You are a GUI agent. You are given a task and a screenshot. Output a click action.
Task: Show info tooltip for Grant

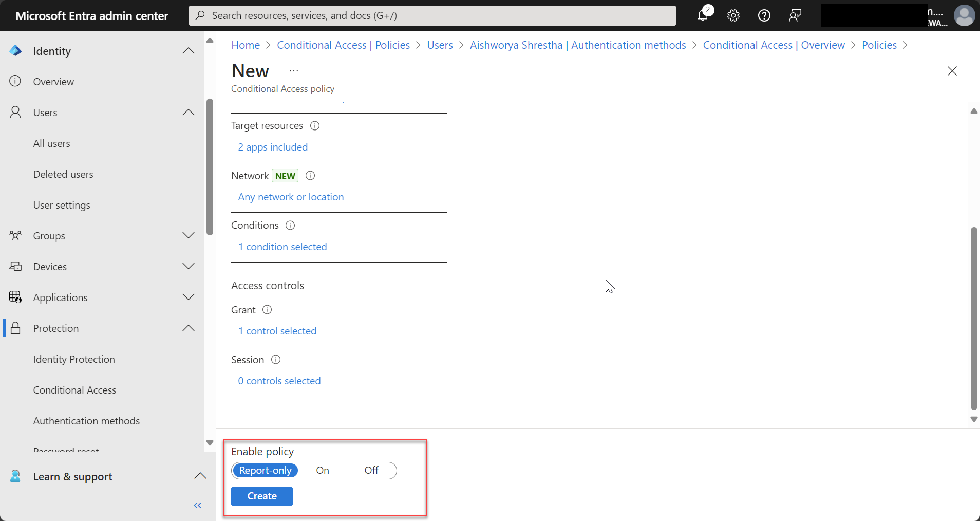click(x=267, y=310)
